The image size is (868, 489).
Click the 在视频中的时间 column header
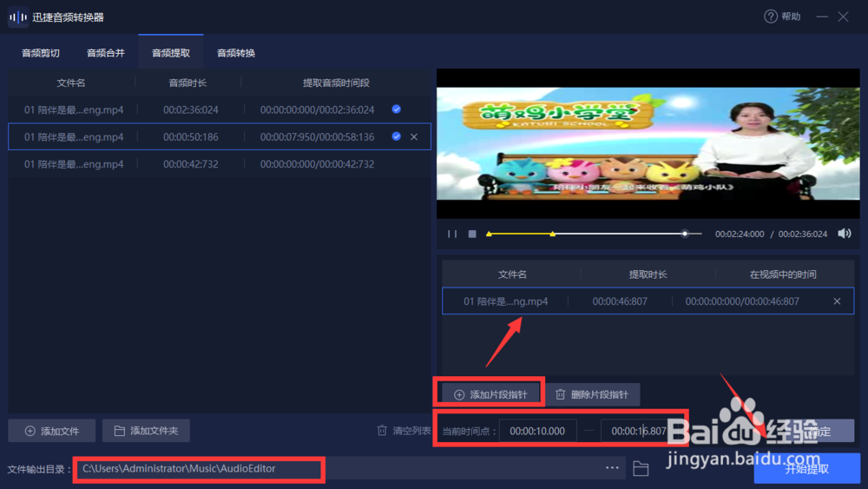[x=783, y=274]
